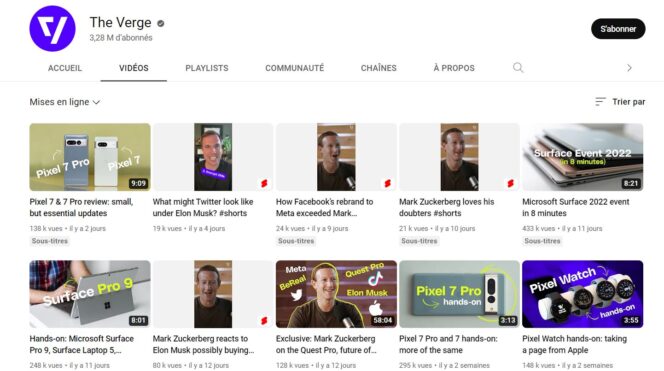
Task: Go to the Communauté tab
Action: click(x=295, y=68)
